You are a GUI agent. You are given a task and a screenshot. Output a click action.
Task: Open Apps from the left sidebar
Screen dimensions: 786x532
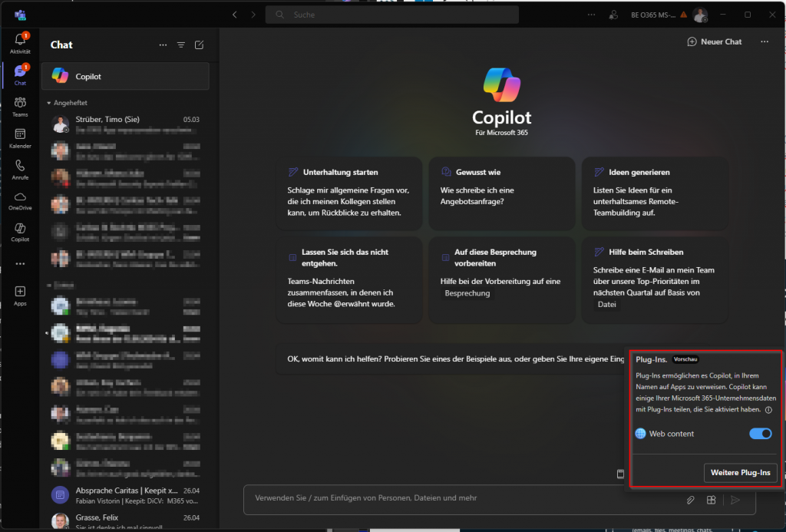click(x=20, y=296)
